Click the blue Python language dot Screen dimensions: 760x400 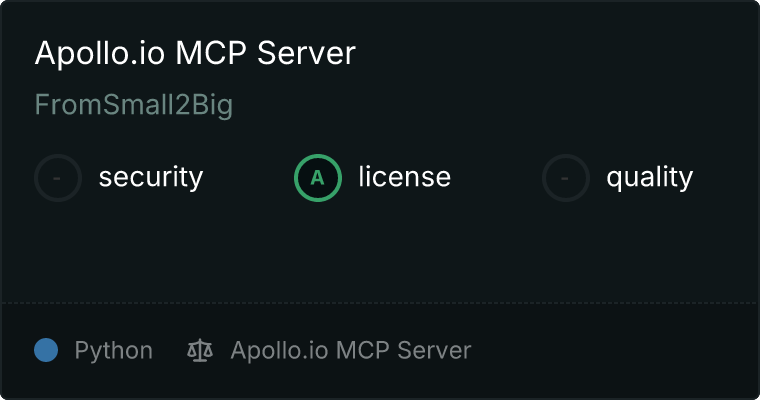coord(46,350)
